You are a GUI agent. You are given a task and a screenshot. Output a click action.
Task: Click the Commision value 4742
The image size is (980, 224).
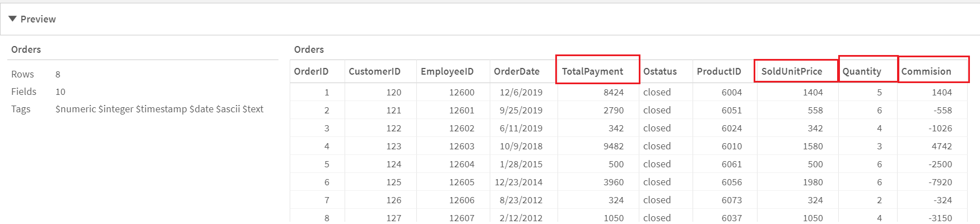[x=941, y=146]
